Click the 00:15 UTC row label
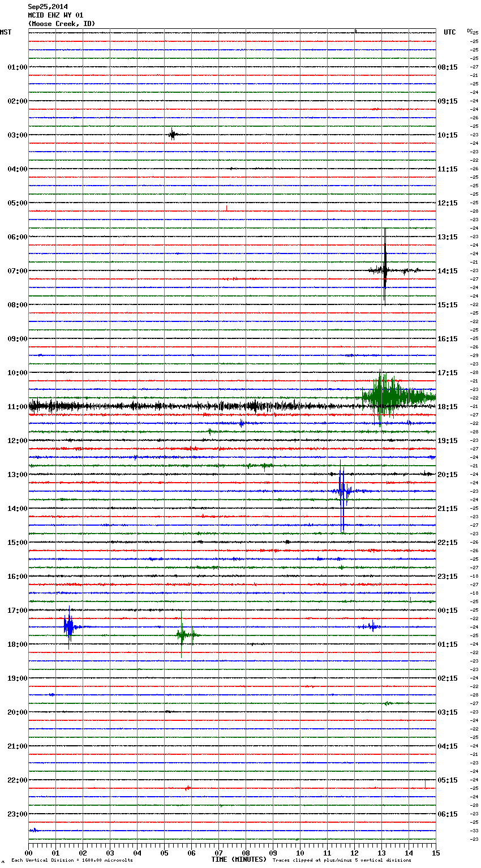Viewport: 481px width, 868px height. pyautogui.click(x=448, y=611)
